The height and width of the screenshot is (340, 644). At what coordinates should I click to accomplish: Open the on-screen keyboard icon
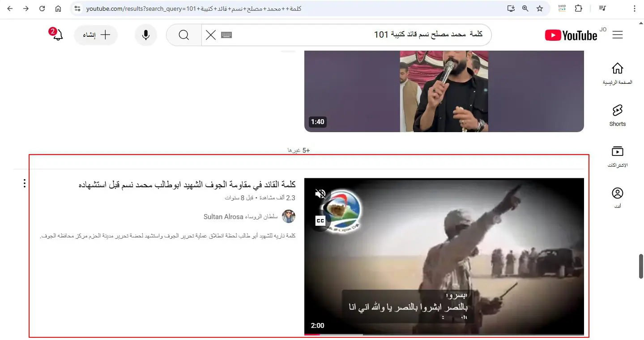(x=226, y=34)
